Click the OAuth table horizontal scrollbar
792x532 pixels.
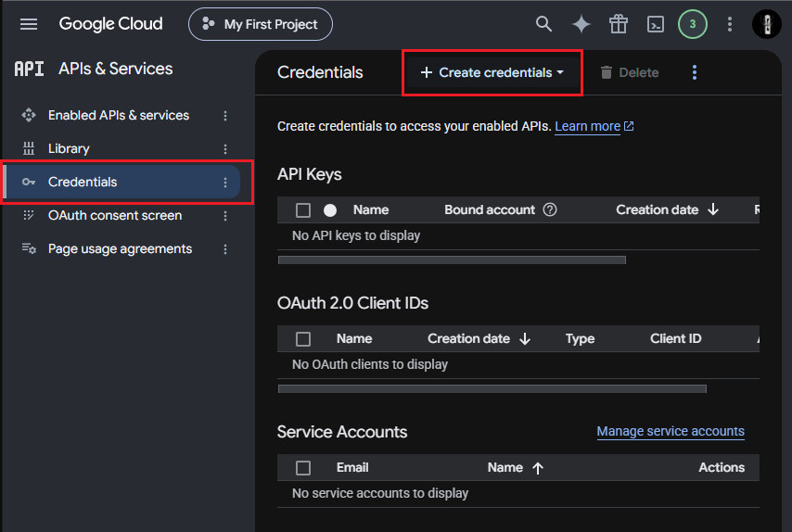[492, 388]
